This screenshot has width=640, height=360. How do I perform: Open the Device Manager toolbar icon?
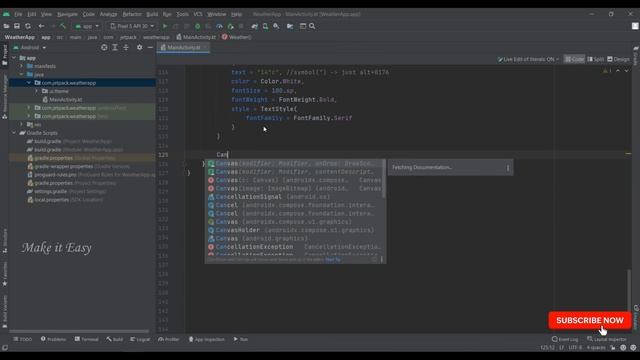click(265, 26)
